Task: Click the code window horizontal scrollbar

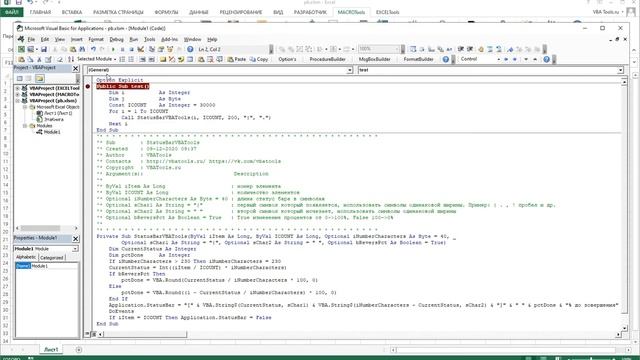Action: (359, 334)
